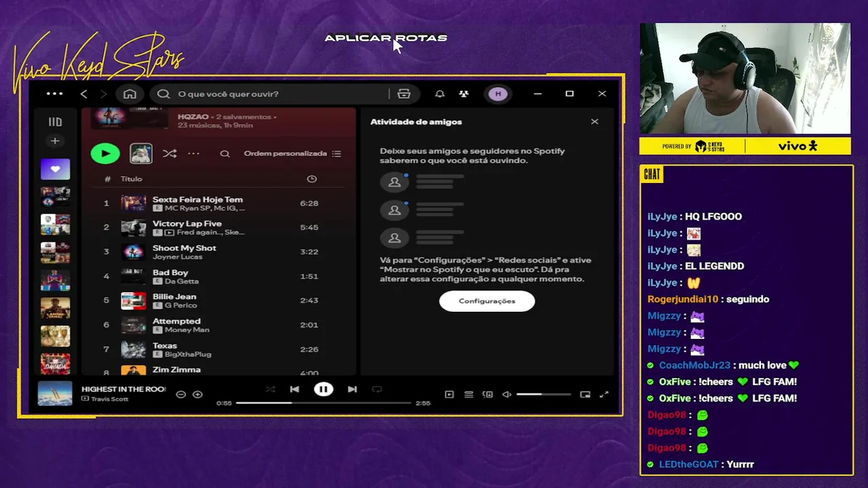The width and height of the screenshot is (868, 488).
Task: Enter full screen with the expand icon
Action: click(x=604, y=394)
